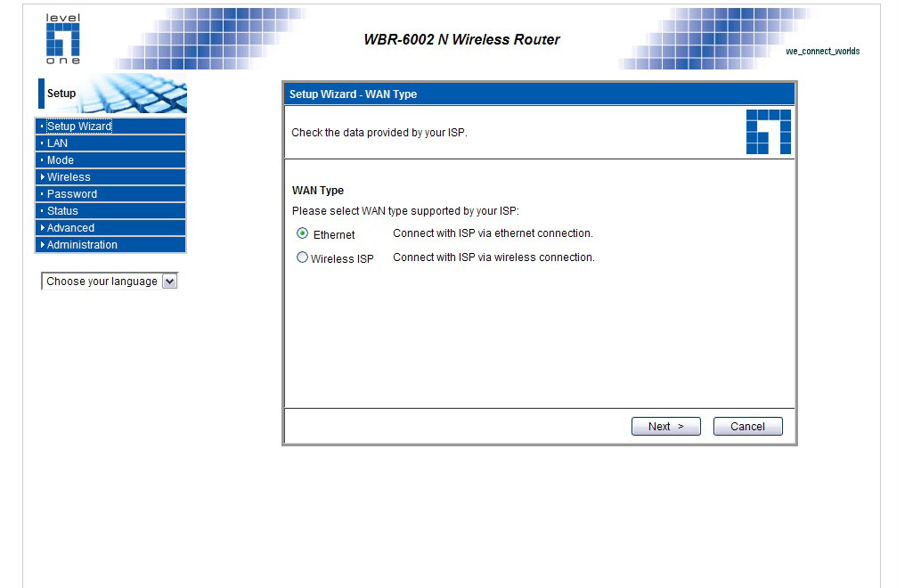Click 'we_connect_worlds' slogan text

[822, 51]
